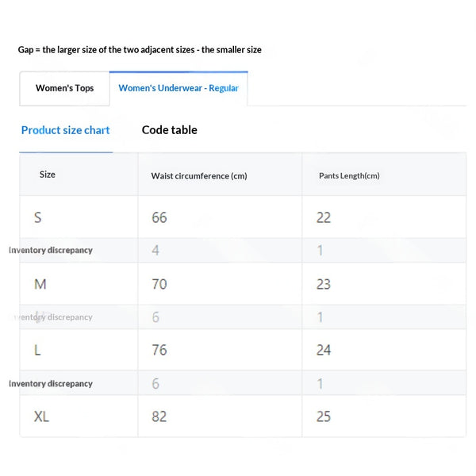Open the Code table tab
This screenshot has width=476, height=476.
(170, 130)
